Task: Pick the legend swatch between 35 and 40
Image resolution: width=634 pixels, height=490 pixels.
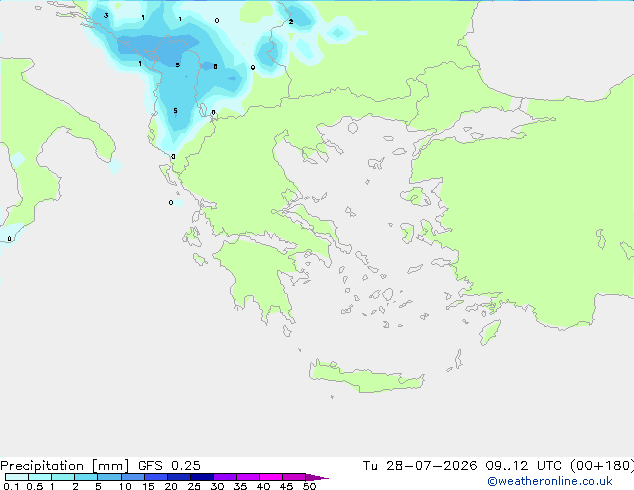Action: 247,477
